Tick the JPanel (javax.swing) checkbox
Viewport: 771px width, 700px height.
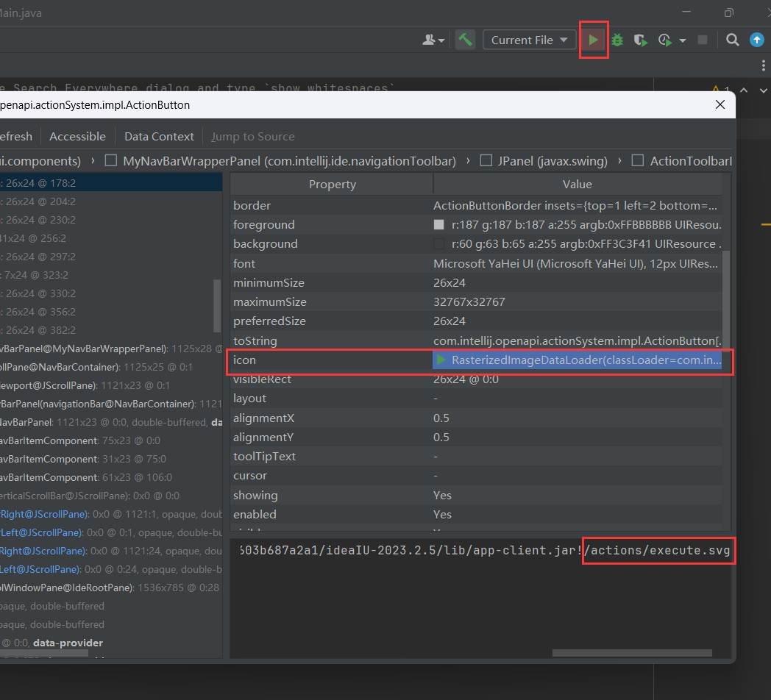pyautogui.click(x=486, y=161)
